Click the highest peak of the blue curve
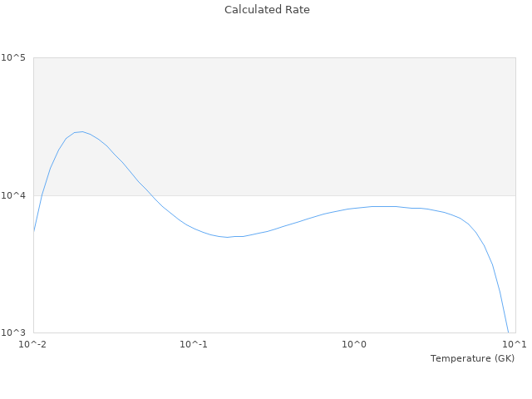This screenshot has width=532, height=399. (x=81, y=131)
